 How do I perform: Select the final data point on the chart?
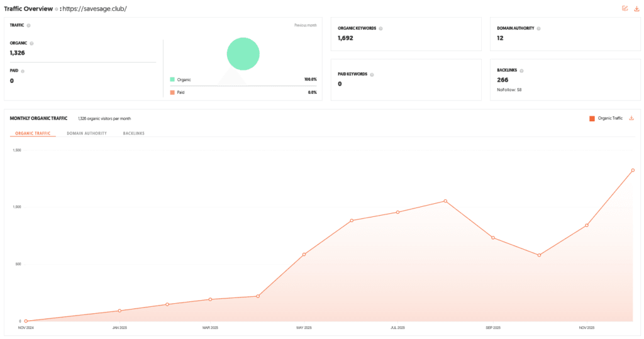click(x=633, y=170)
